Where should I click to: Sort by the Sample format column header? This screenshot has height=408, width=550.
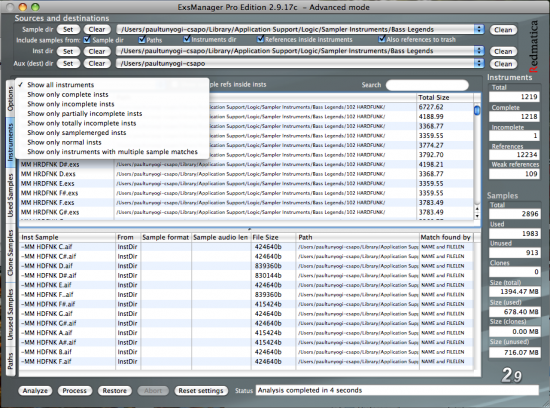click(166, 238)
